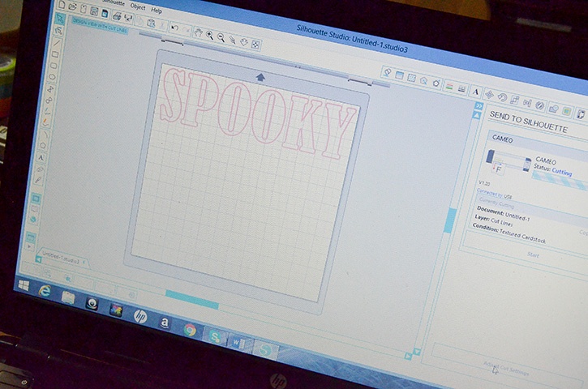
Task: Select the Text tool in left toolbar
Action: tap(41, 157)
